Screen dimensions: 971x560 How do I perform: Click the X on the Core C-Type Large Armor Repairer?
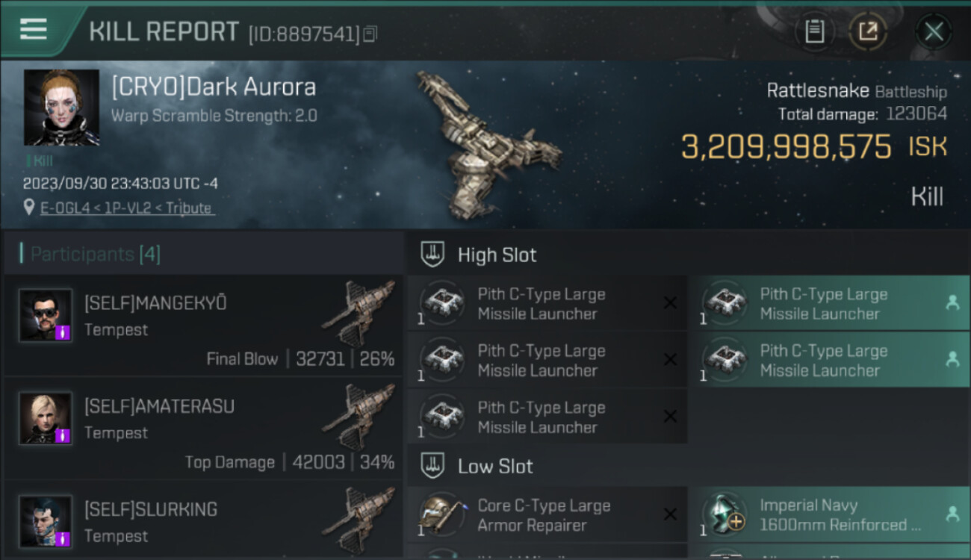[670, 514]
